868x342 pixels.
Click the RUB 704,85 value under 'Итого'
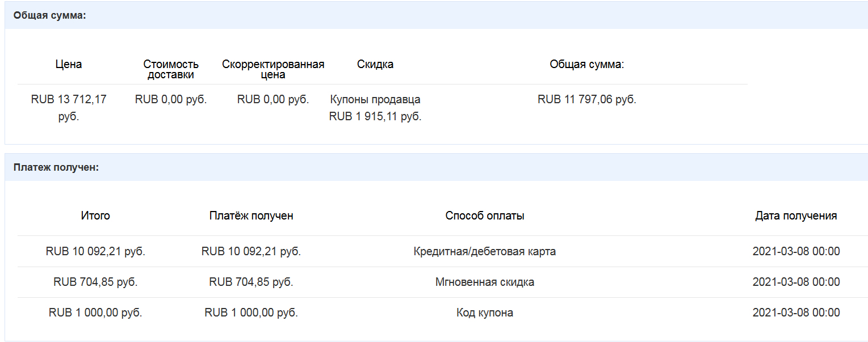(95, 282)
